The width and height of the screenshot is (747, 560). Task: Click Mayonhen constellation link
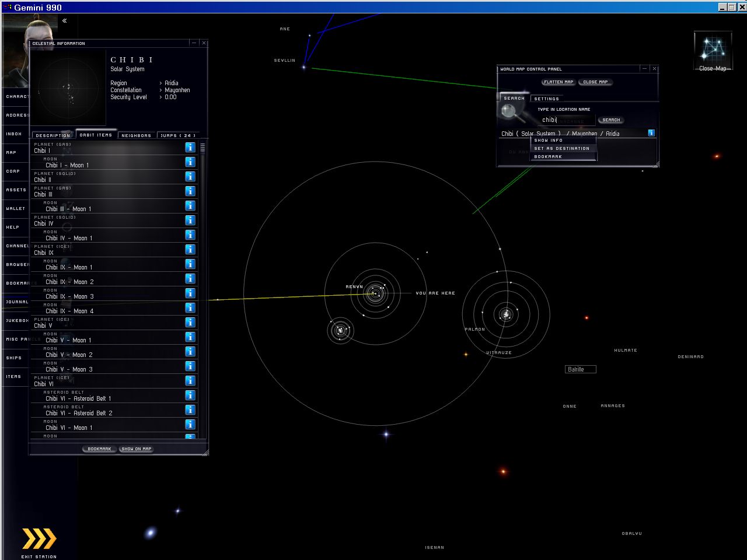tap(177, 90)
